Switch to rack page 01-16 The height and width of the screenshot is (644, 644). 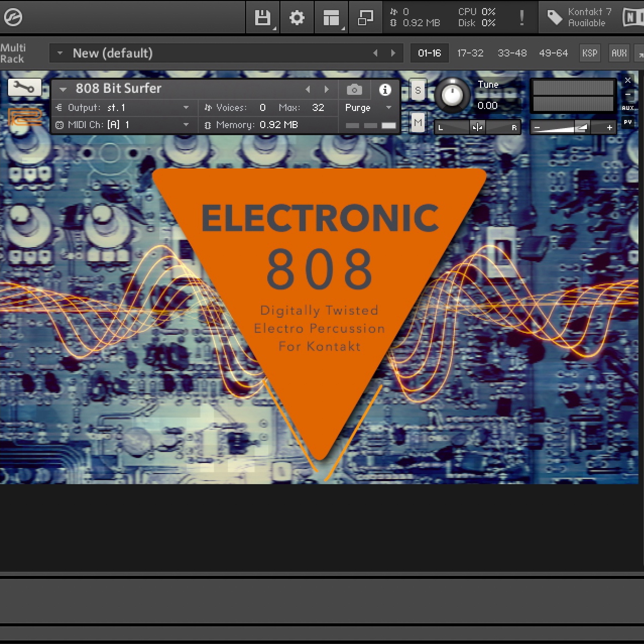point(429,53)
